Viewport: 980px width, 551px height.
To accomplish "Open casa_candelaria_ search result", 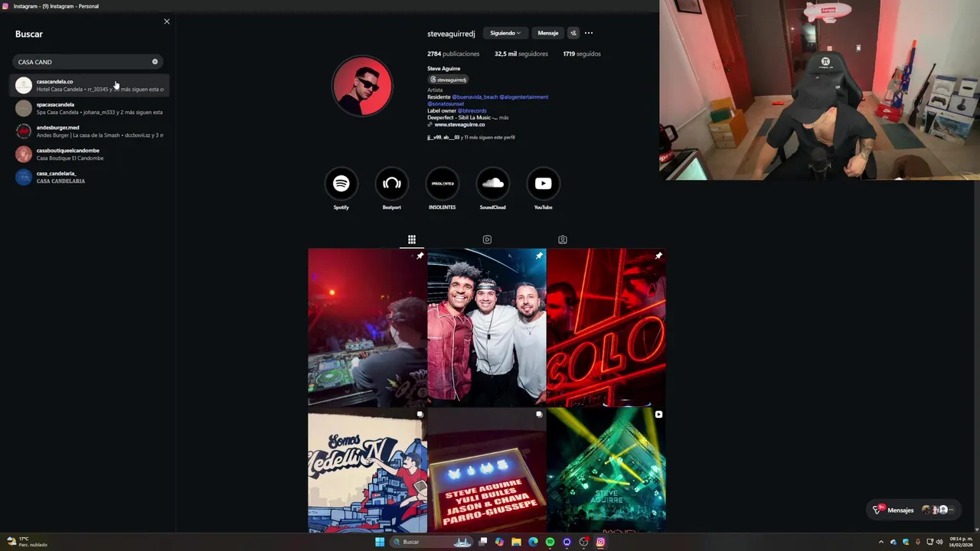I will [x=90, y=177].
